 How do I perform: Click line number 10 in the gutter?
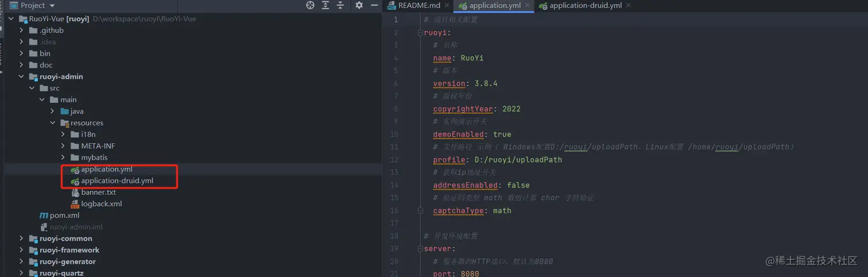pos(394,134)
